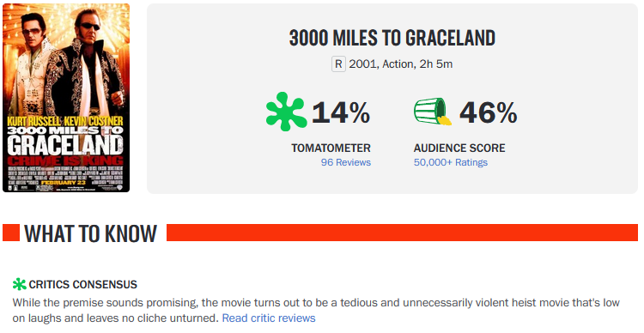Viewport: 644px width, 333px height.
Task: Click the small splat beside Critics Consensus
Action: click(19, 284)
